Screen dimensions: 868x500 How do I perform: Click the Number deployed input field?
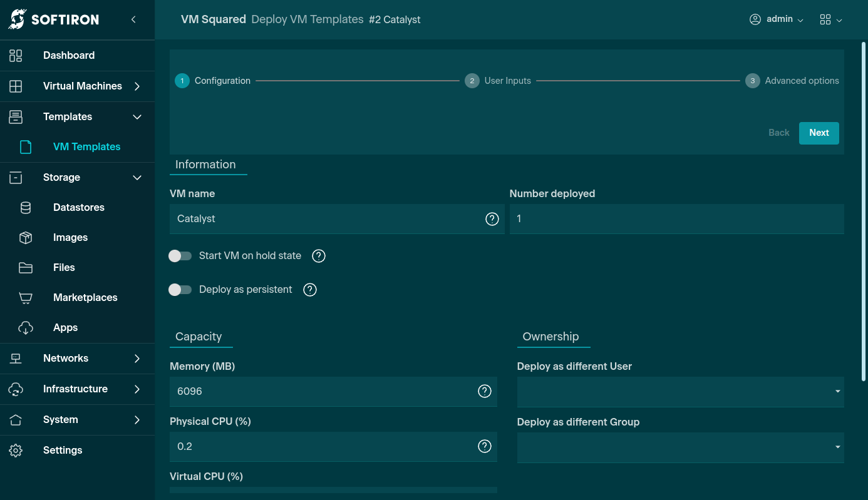(x=676, y=219)
